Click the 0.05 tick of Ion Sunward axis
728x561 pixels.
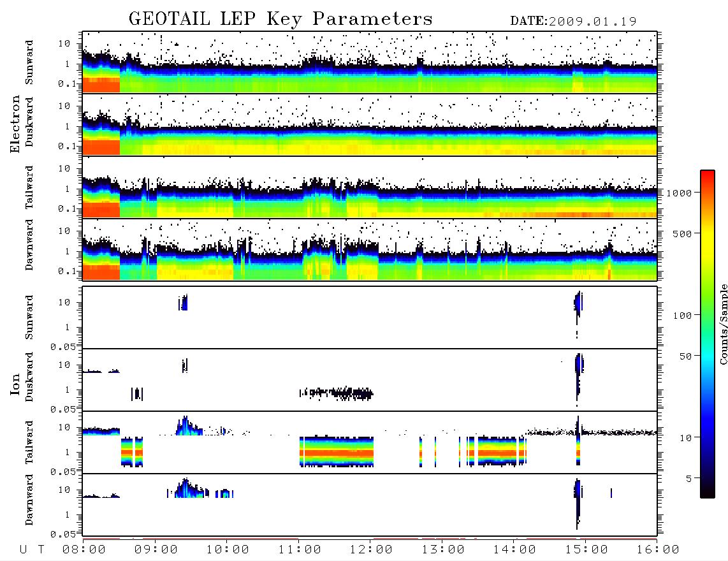point(63,346)
